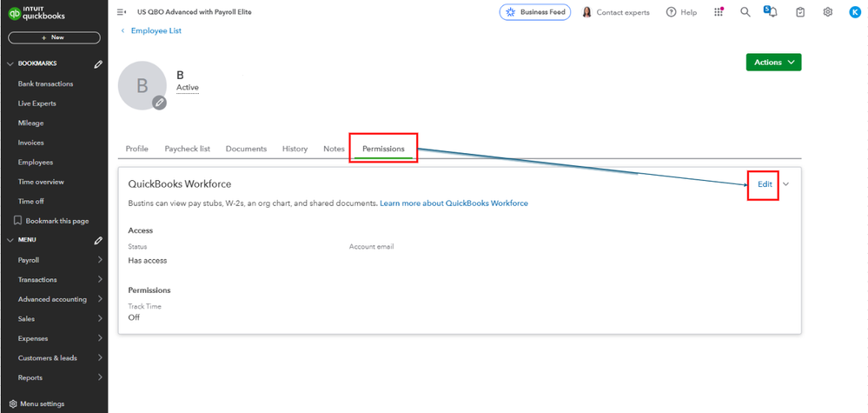Open the apps grid icon
Screen dimensions: 868x413
coord(719,12)
